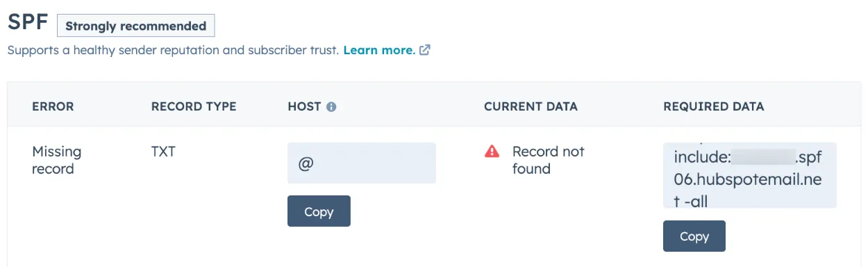
Task: Click the Record not found status text
Action: (x=549, y=160)
